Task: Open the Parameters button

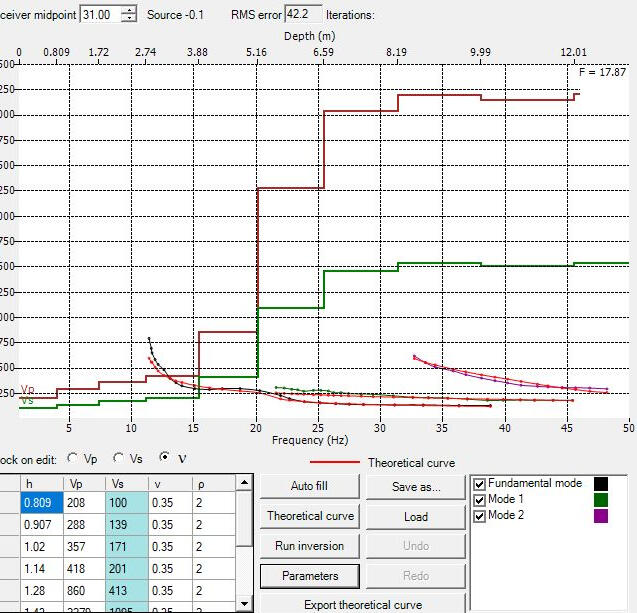Action: (x=310, y=576)
